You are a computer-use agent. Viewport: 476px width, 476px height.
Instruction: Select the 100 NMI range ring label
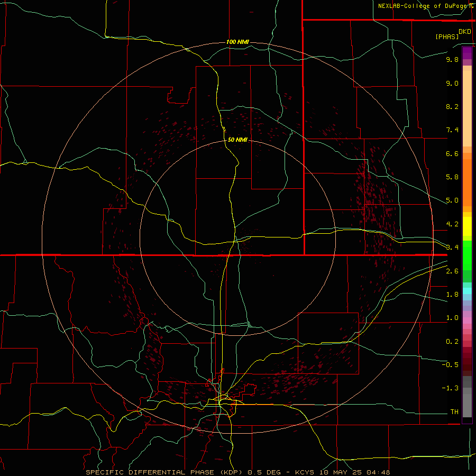coord(237,42)
